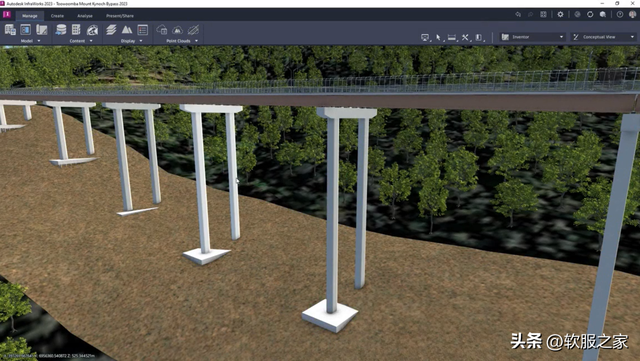Expand the Content group dropdown arrow

(91, 41)
